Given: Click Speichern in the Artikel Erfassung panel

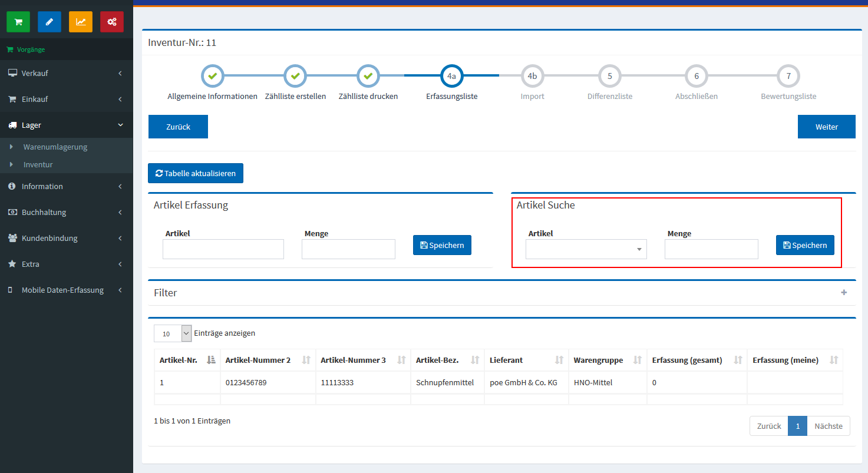Looking at the screenshot, I should [442, 245].
